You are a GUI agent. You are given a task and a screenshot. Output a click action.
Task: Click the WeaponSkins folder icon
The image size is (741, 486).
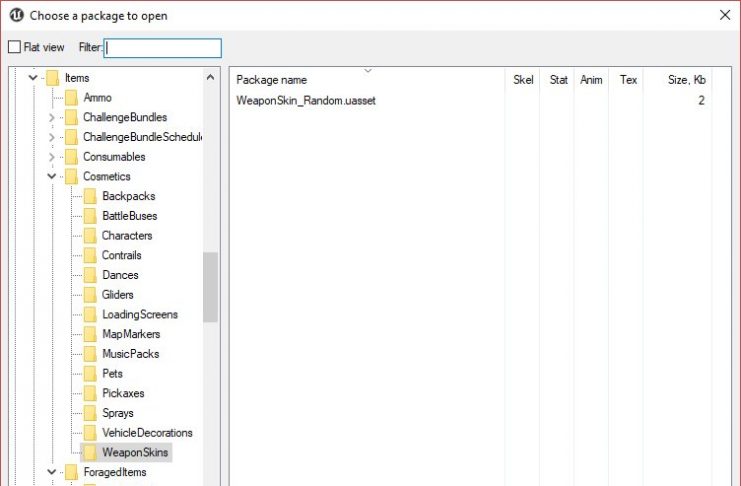coord(90,452)
